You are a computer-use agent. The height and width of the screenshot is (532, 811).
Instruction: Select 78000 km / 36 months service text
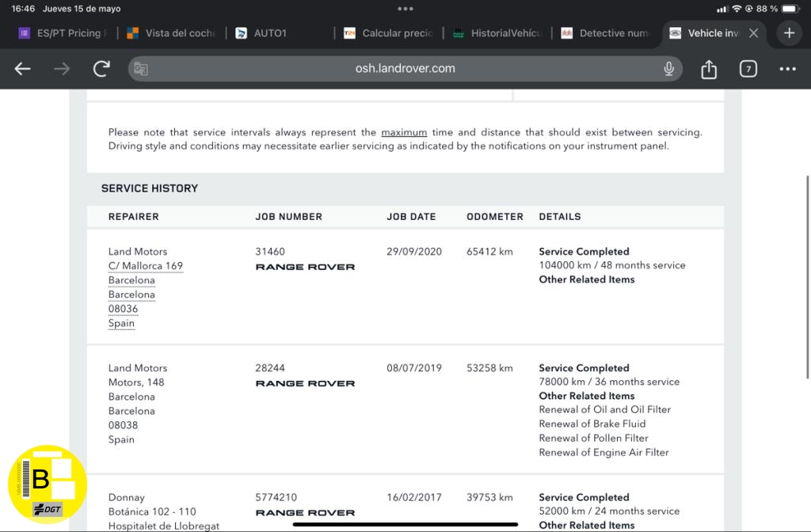(609, 382)
